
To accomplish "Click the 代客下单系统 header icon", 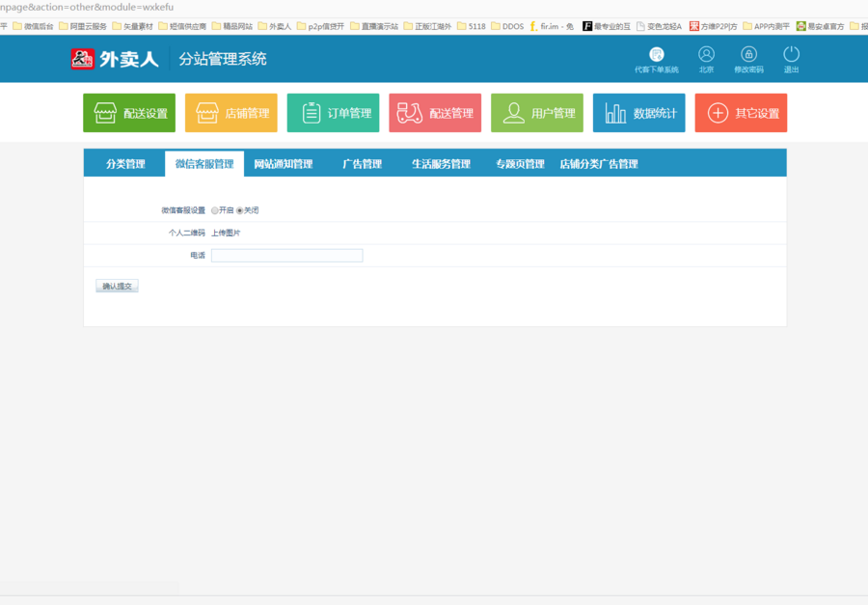I will [657, 55].
